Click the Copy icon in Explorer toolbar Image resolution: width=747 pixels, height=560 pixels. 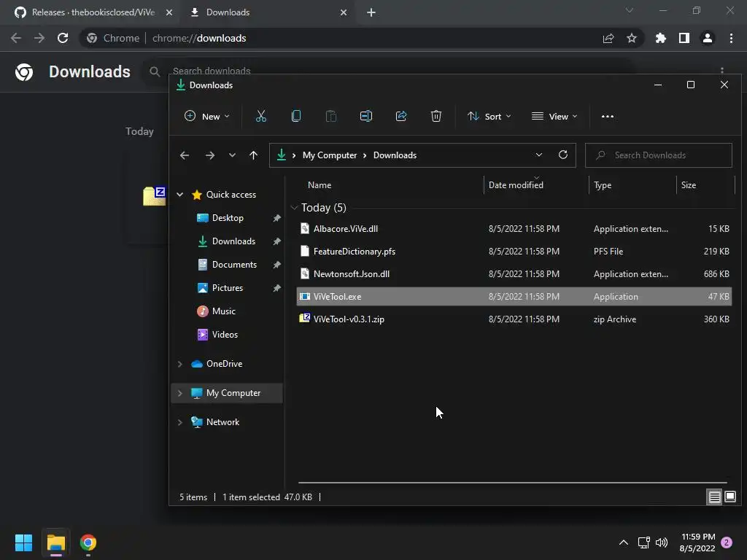click(x=296, y=116)
